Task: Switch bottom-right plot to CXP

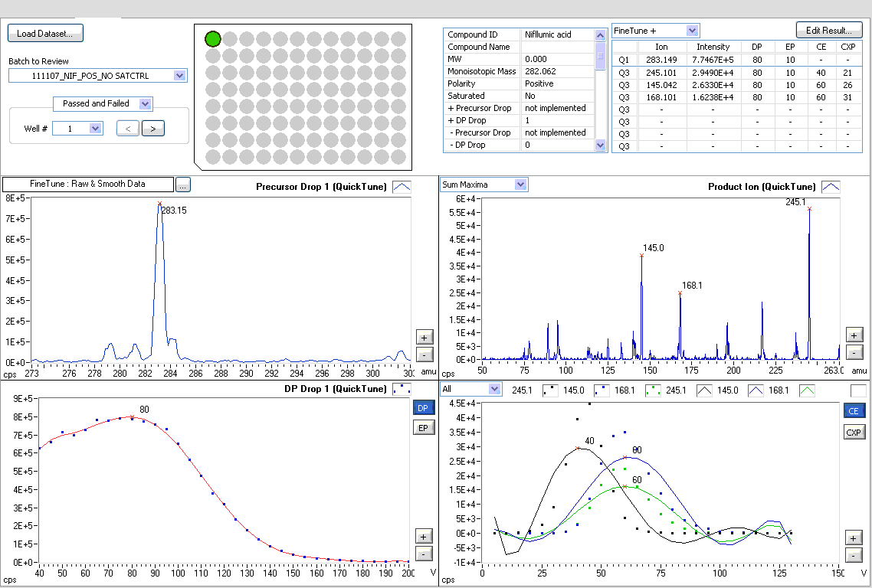Action: 854,433
